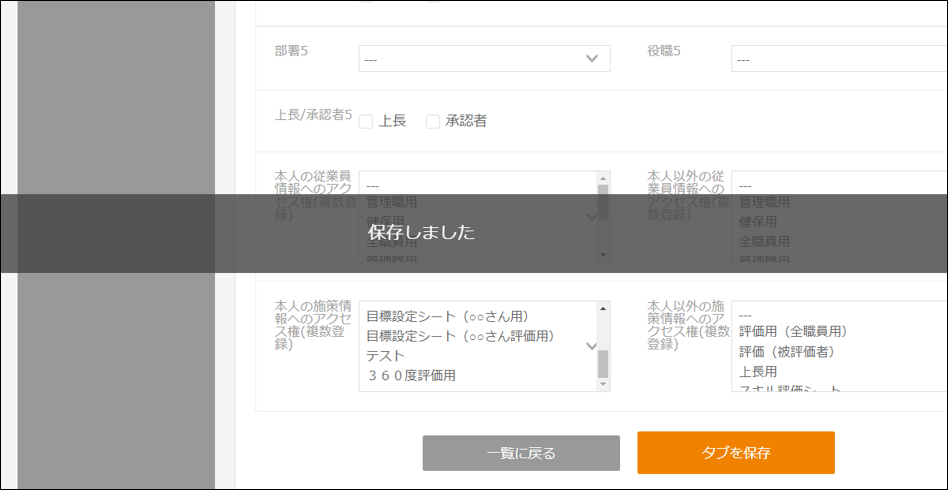Click the タブを保存 button
948x490 pixels.
click(x=736, y=452)
